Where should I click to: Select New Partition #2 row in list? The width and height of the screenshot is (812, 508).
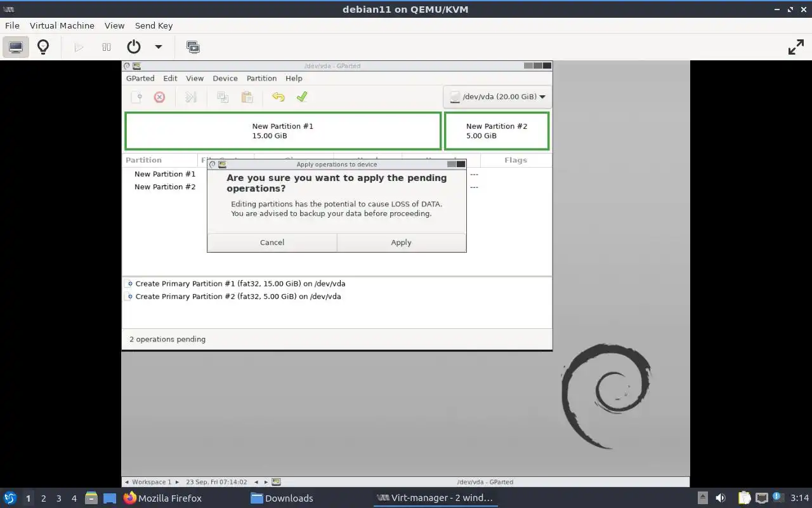point(337,187)
